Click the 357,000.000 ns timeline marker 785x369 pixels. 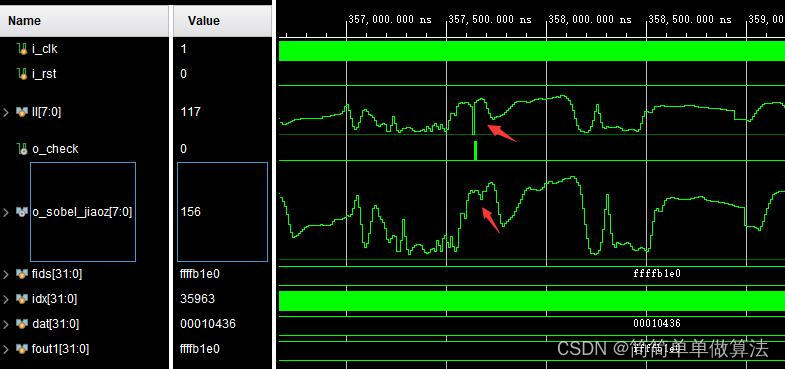point(390,20)
